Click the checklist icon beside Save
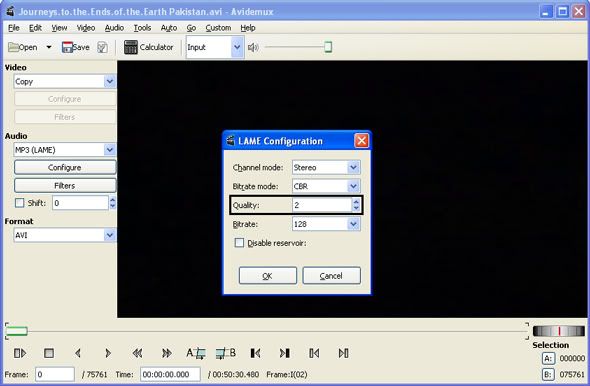Viewport: 590px width, 386px height. click(x=102, y=47)
